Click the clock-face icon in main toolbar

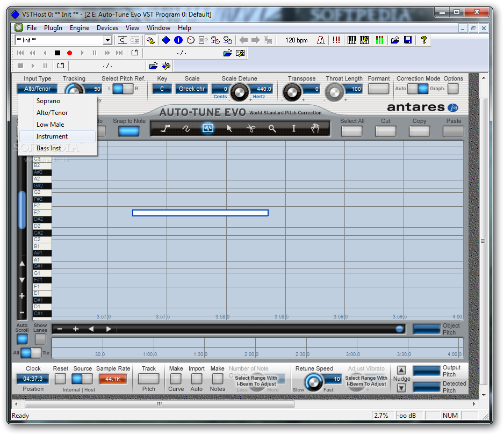pos(191,40)
